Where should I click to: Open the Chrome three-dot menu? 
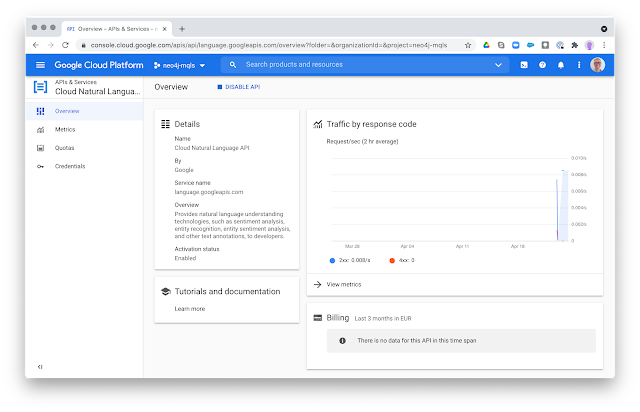pyautogui.click(x=604, y=45)
